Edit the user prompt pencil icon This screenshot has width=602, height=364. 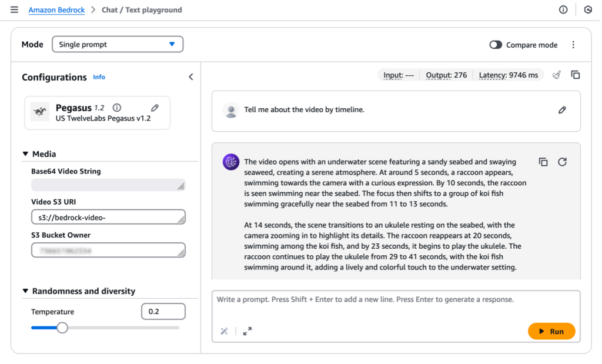point(562,110)
